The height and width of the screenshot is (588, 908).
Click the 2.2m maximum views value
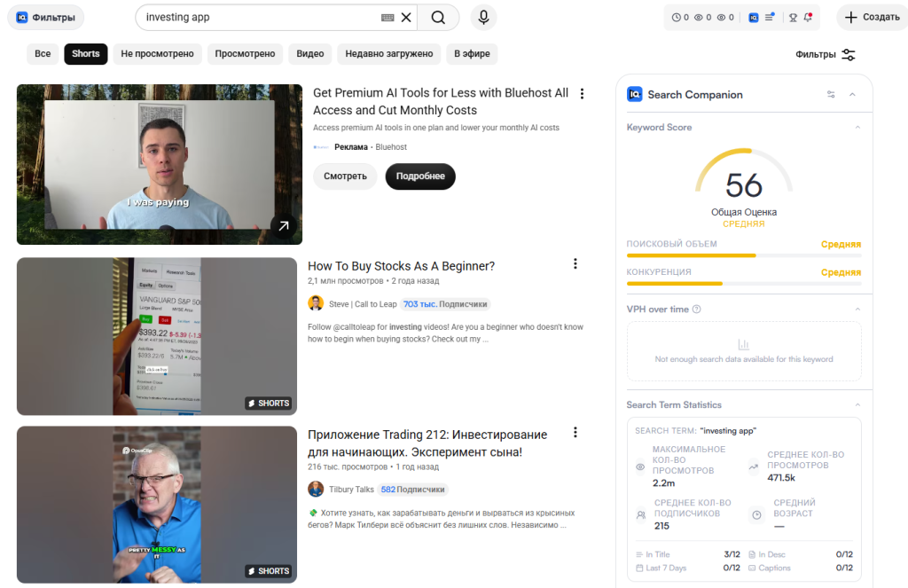[663, 483]
